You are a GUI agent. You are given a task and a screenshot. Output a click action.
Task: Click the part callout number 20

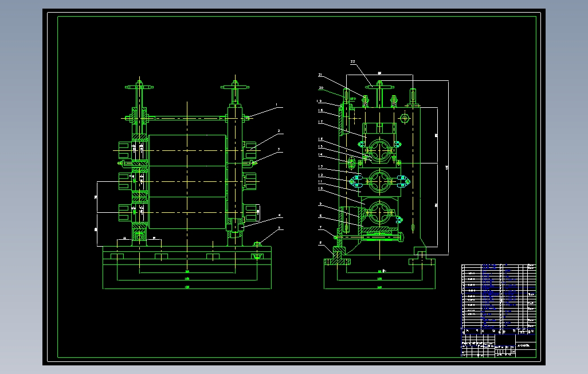321,88
